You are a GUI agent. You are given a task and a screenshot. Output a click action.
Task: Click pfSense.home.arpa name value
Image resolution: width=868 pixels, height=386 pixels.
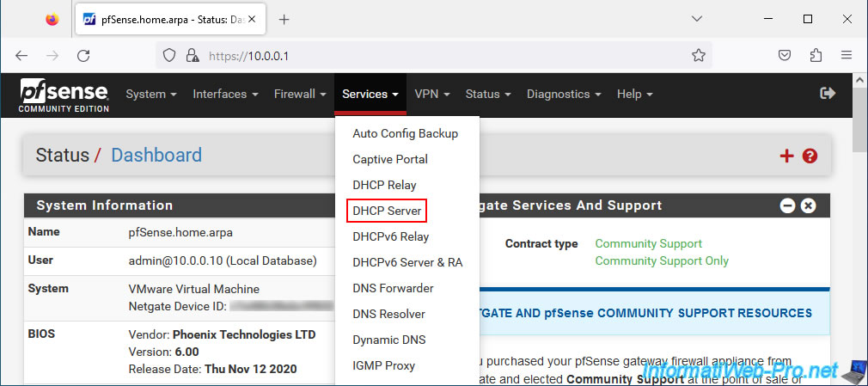pos(180,232)
